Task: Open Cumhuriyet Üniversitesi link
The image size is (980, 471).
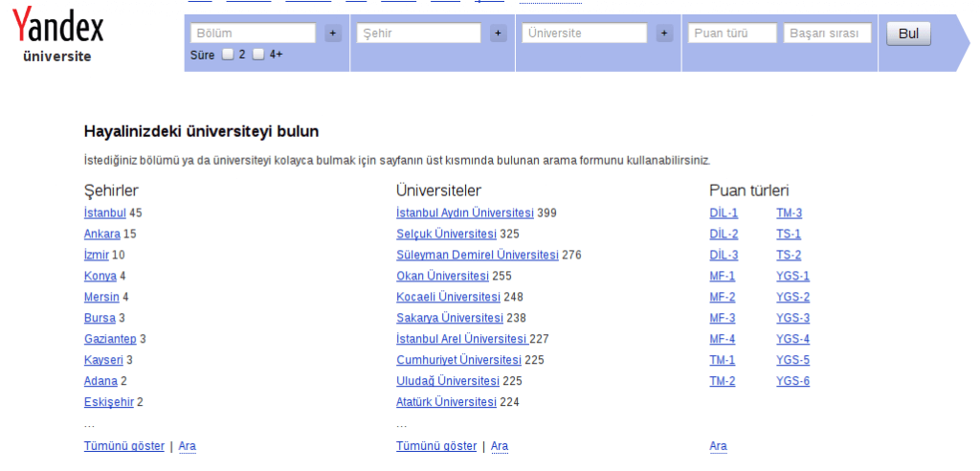Action: [458, 360]
